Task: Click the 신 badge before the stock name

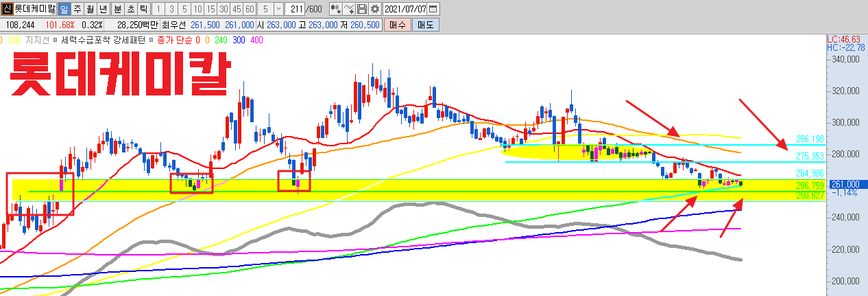Action: (6, 9)
